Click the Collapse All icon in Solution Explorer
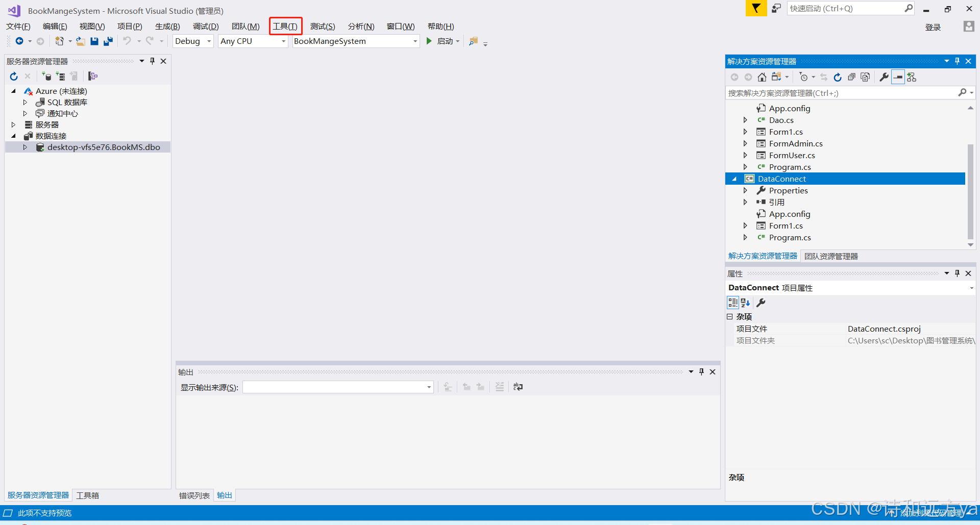The height and width of the screenshot is (525, 980). tap(851, 77)
